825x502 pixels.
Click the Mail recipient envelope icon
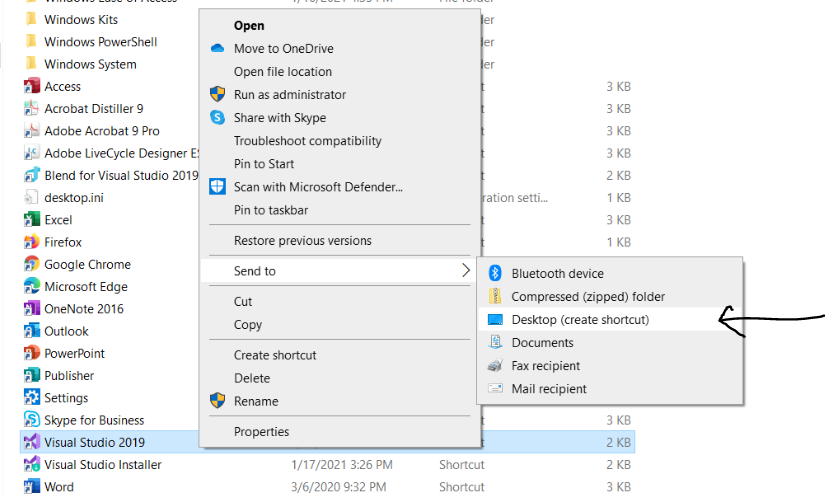click(x=495, y=389)
